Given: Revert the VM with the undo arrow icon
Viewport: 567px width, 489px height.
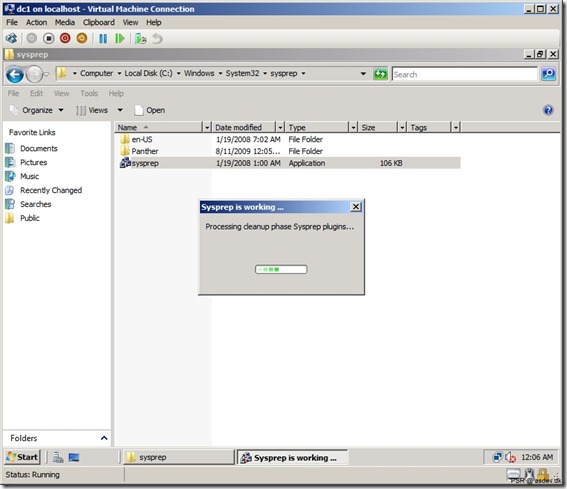Looking at the screenshot, I should point(157,38).
